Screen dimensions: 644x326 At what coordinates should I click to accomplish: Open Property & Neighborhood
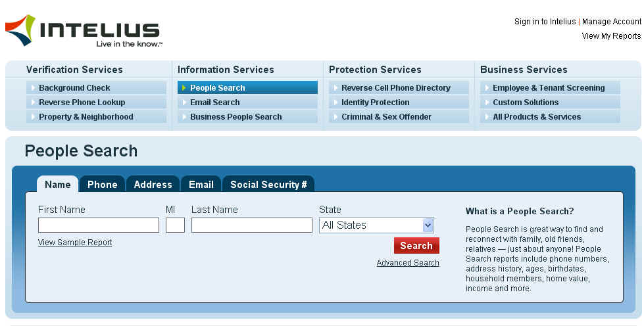pyautogui.click(x=96, y=116)
